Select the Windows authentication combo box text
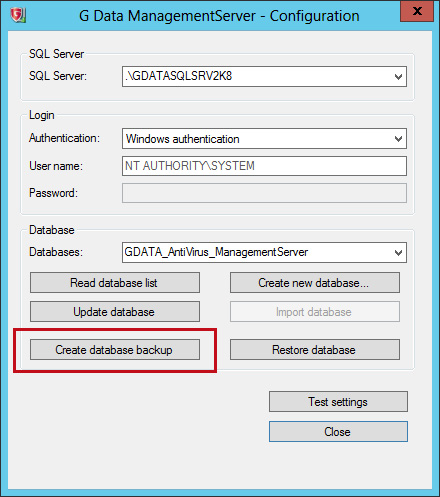440x497 pixels. point(182,139)
